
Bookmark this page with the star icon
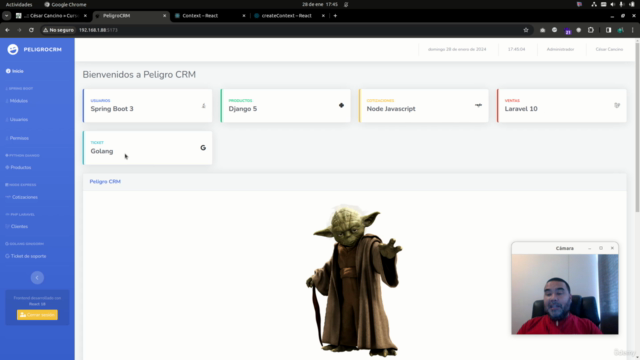526,30
